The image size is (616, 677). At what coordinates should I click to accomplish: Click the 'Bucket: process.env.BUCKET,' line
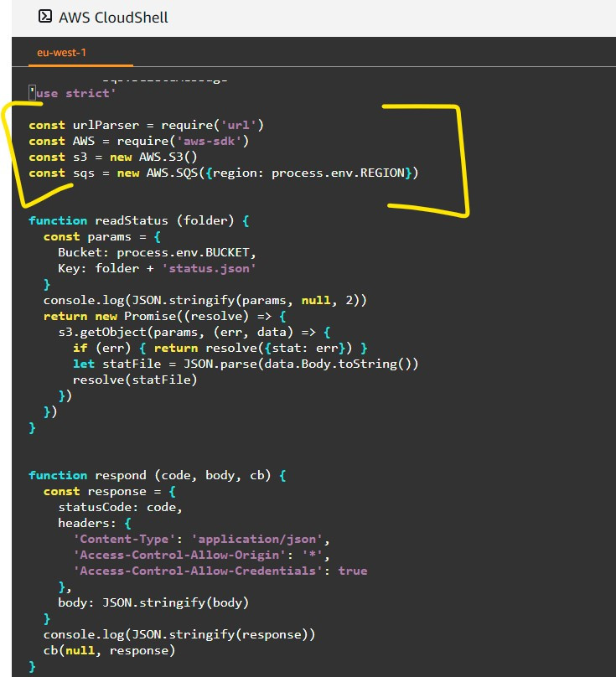click(158, 252)
